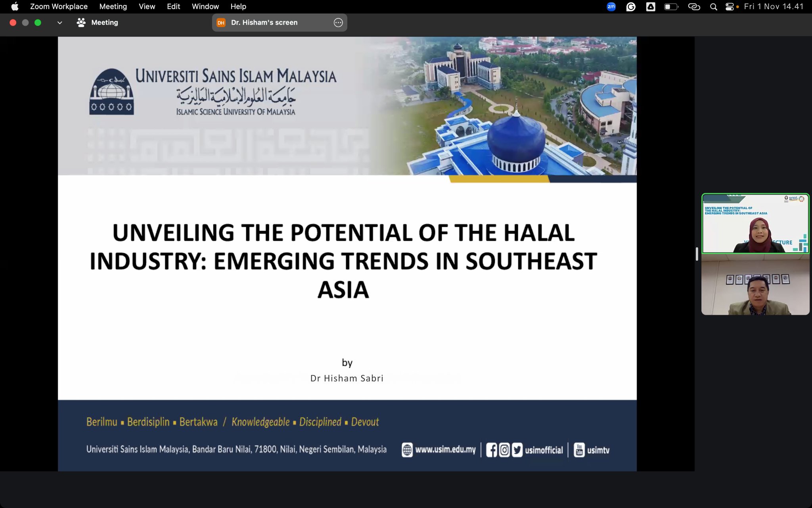Open the Apple menu
Viewport: 812px width, 508px height.
pyautogui.click(x=15, y=7)
